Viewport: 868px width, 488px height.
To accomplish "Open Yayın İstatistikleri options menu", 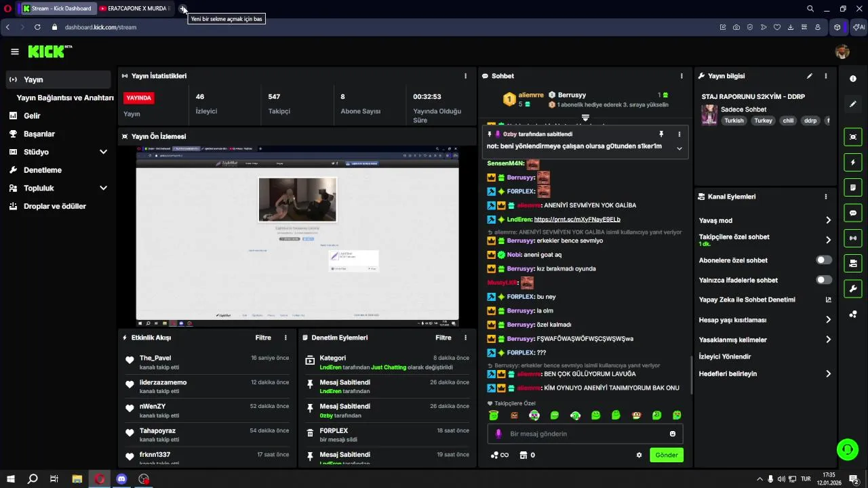I will (465, 76).
